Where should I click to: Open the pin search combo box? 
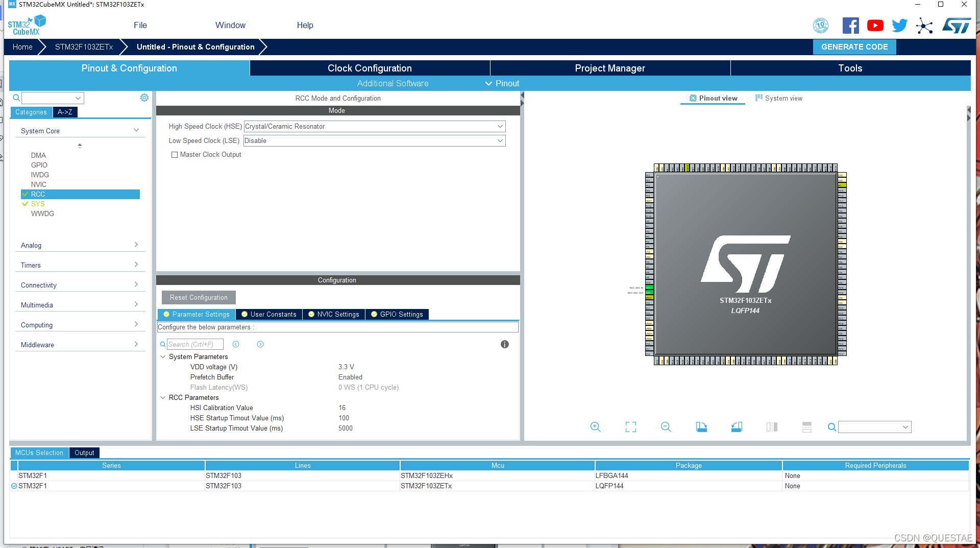[874, 427]
